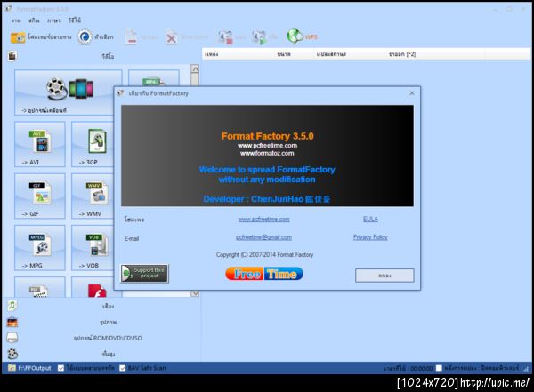This screenshot has width=534, height=392.
Task: Expand the Picture category section
Action: 102,322
